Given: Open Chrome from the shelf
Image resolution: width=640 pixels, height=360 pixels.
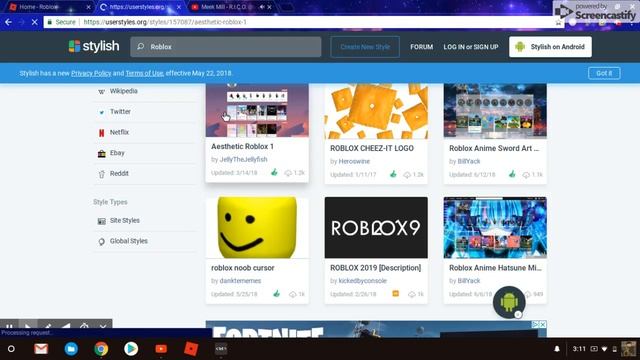Looking at the screenshot, I should click(101, 349).
